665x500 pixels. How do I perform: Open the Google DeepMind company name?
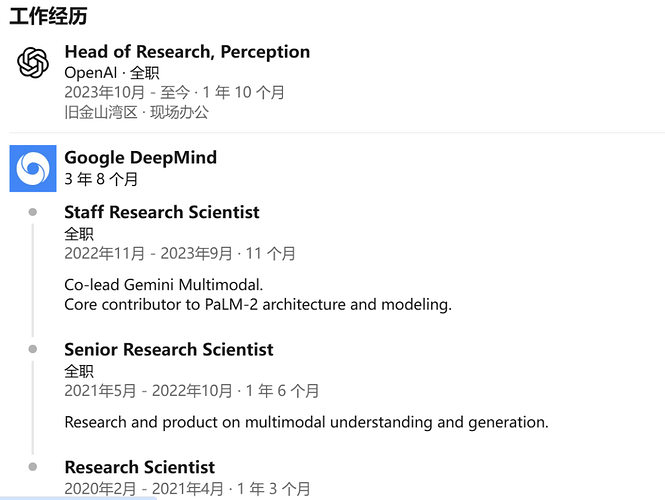[140, 157]
